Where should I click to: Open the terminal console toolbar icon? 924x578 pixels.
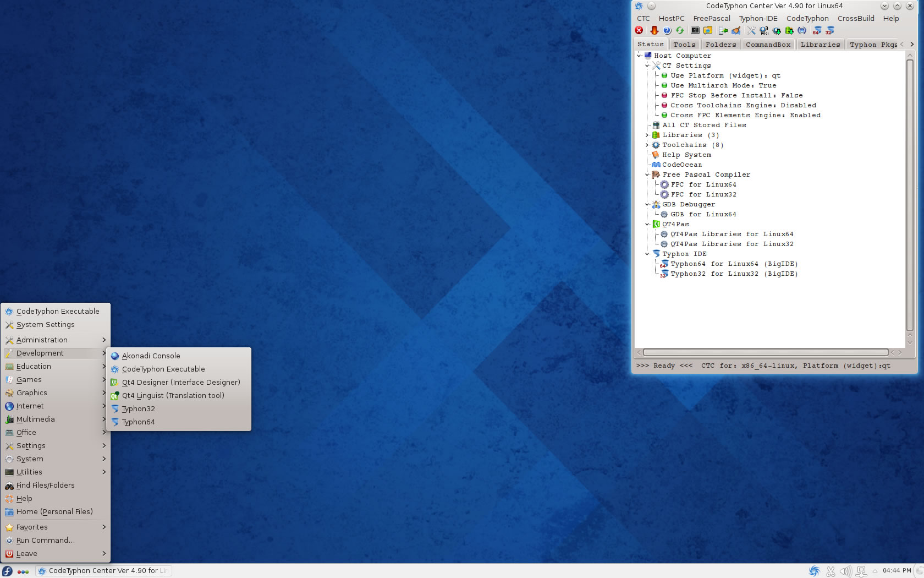[695, 30]
